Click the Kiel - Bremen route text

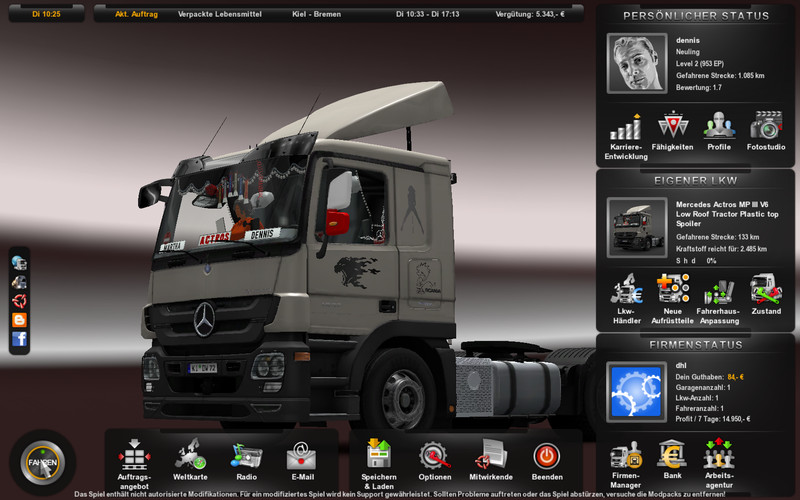(x=316, y=14)
